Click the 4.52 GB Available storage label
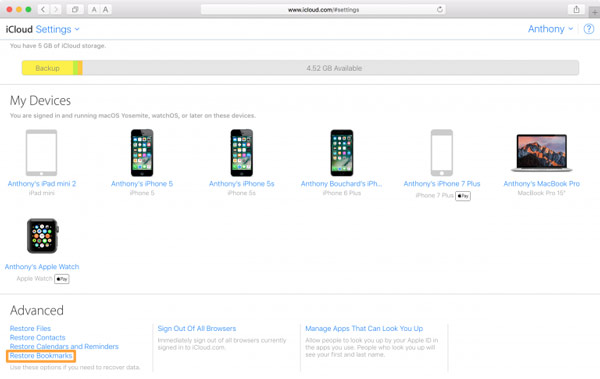 point(334,68)
